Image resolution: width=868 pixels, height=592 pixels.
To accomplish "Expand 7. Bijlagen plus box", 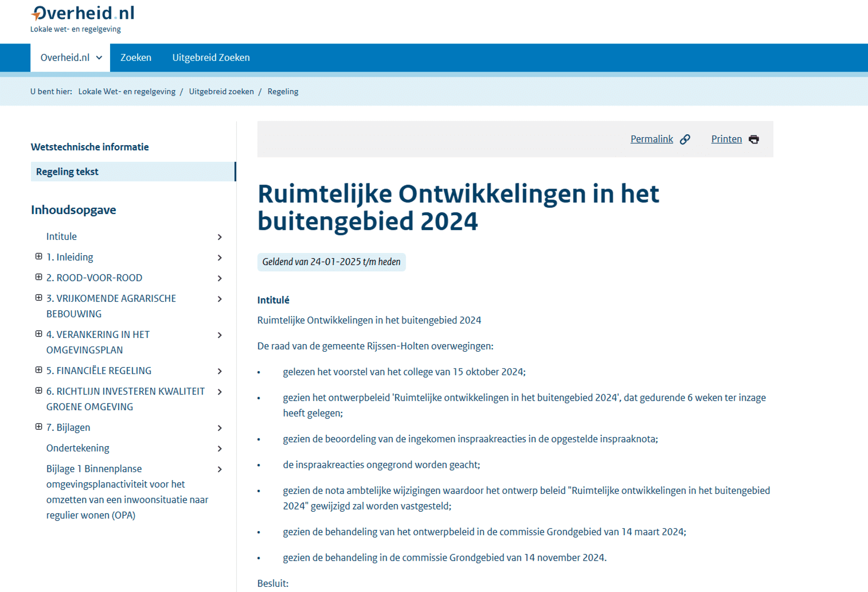I will 39,427.
